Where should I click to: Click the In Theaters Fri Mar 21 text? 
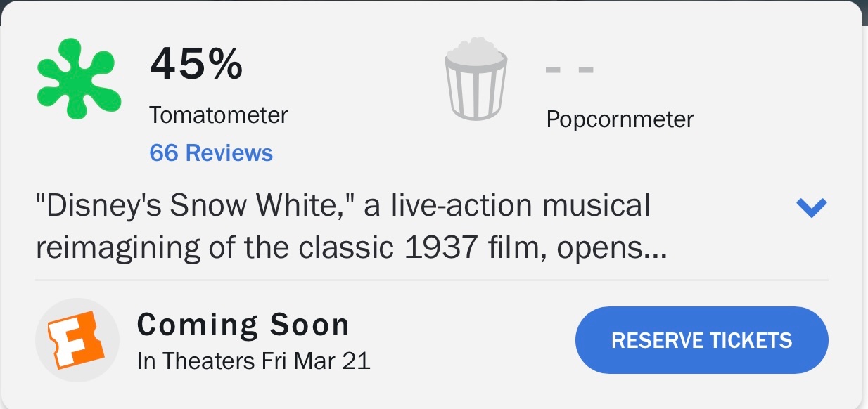253,361
